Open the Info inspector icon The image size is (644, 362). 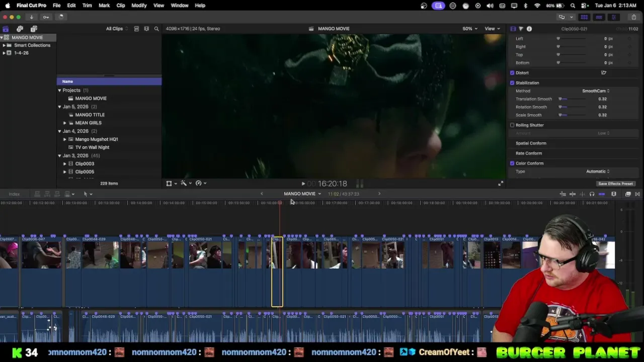coord(529,29)
